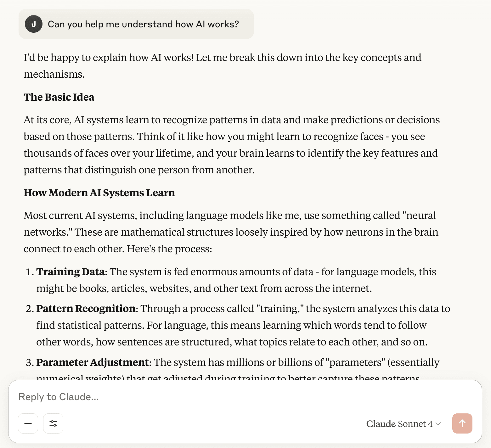Click the plus attachment icon

click(x=28, y=423)
